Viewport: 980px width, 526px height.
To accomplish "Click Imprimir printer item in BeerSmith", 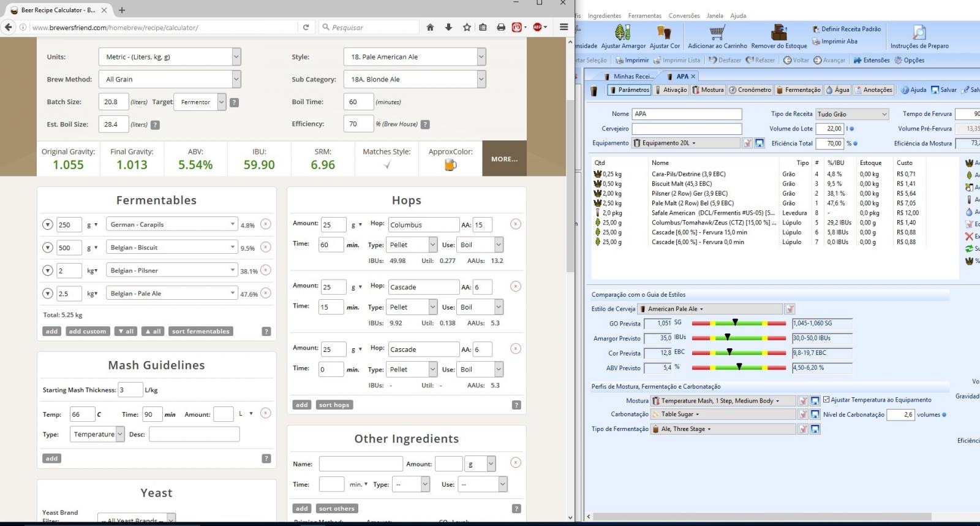I will click(x=632, y=60).
